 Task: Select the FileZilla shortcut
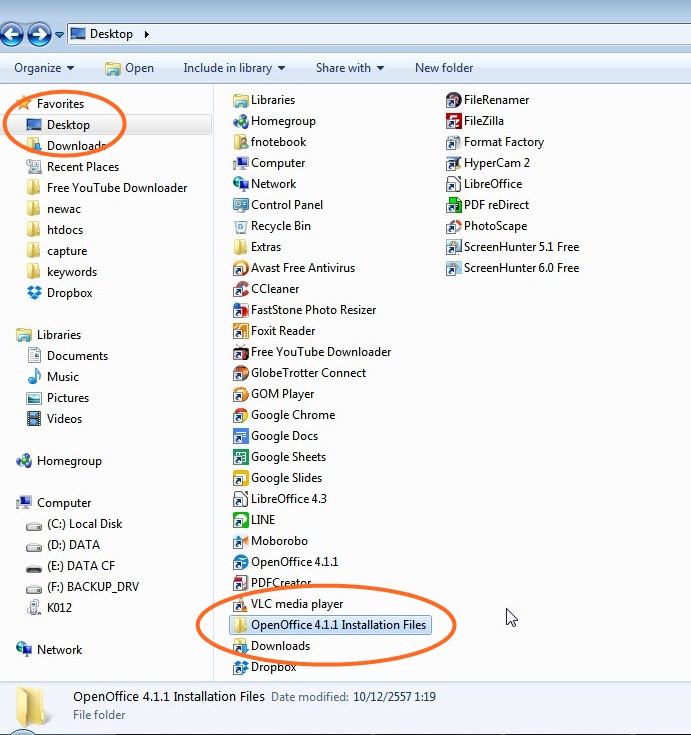tap(475, 121)
